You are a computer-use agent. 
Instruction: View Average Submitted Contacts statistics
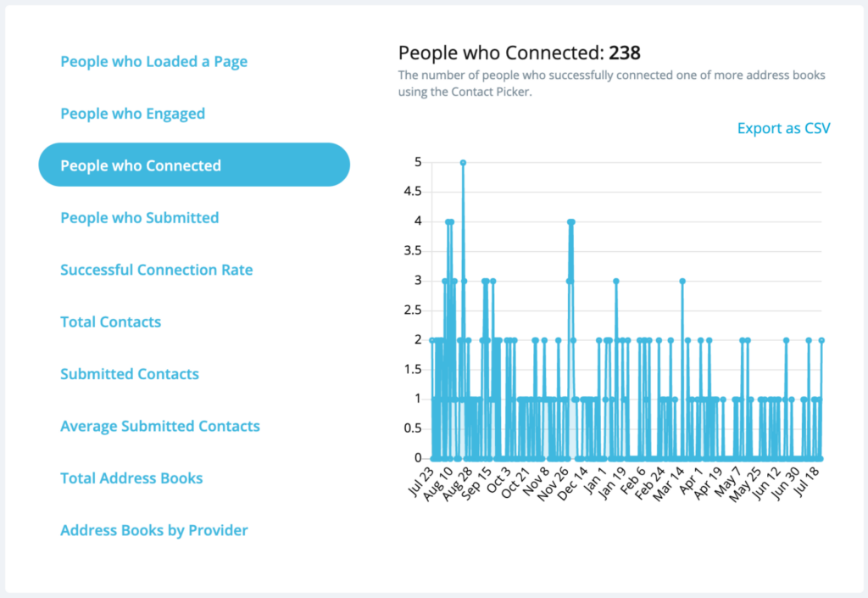pyautogui.click(x=160, y=426)
